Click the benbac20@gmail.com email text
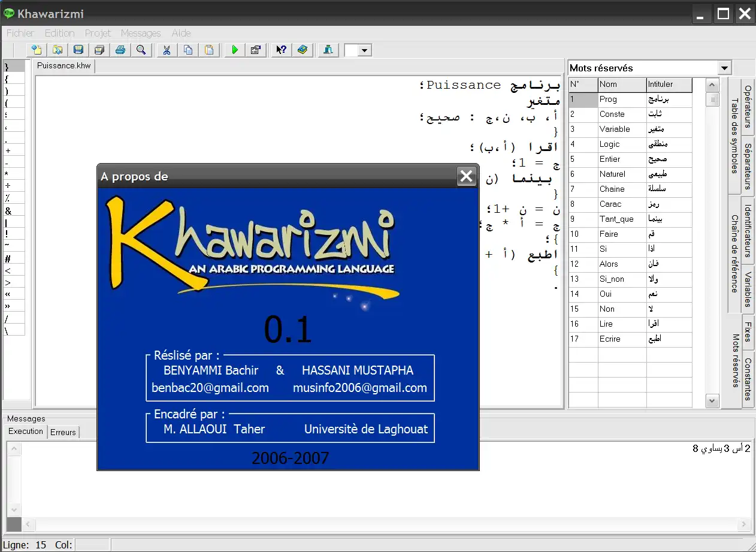Screen dimensions: 756x552 tap(210, 388)
